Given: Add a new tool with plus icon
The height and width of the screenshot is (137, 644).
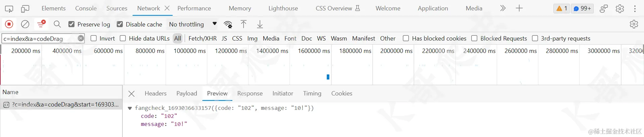Looking at the screenshot, I should tap(519, 8).
